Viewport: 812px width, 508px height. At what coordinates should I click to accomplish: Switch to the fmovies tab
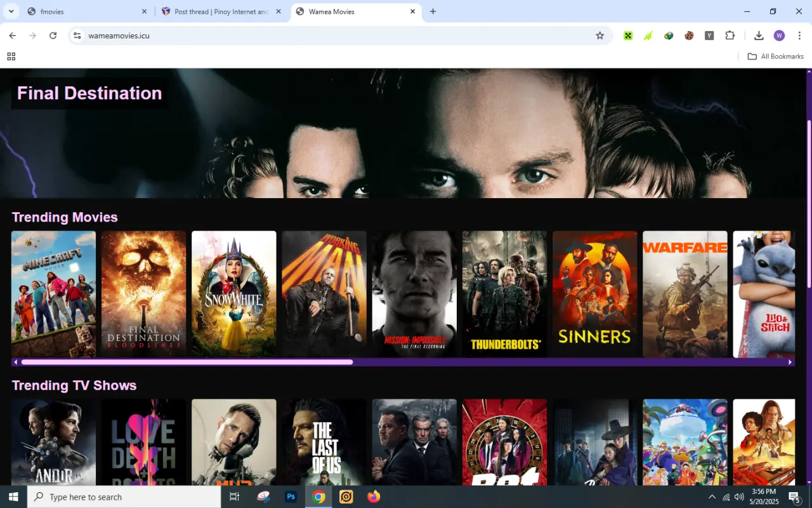pos(88,11)
